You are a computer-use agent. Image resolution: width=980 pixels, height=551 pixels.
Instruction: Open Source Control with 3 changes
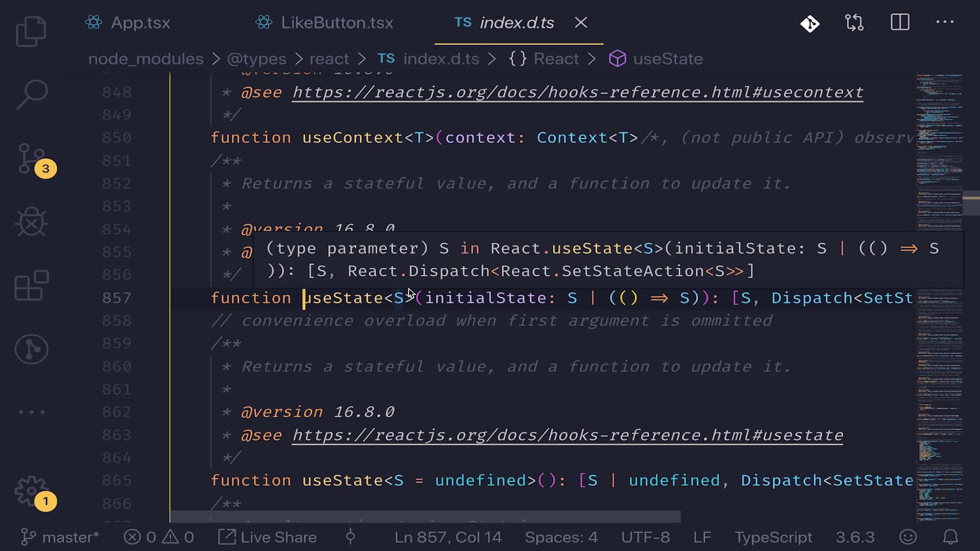pyautogui.click(x=32, y=159)
